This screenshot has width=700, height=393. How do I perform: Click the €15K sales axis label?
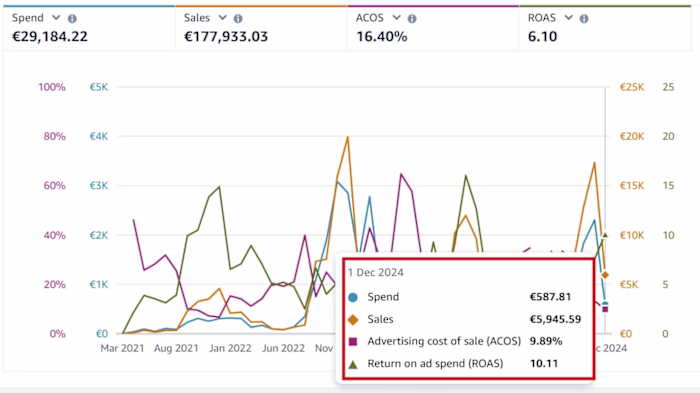[632, 186]
